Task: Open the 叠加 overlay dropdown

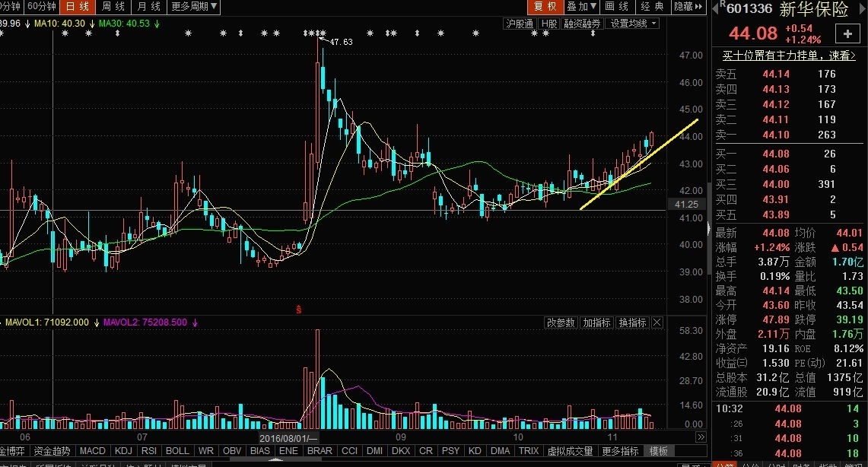Action: pyautogui.click(x=581, y=7)
